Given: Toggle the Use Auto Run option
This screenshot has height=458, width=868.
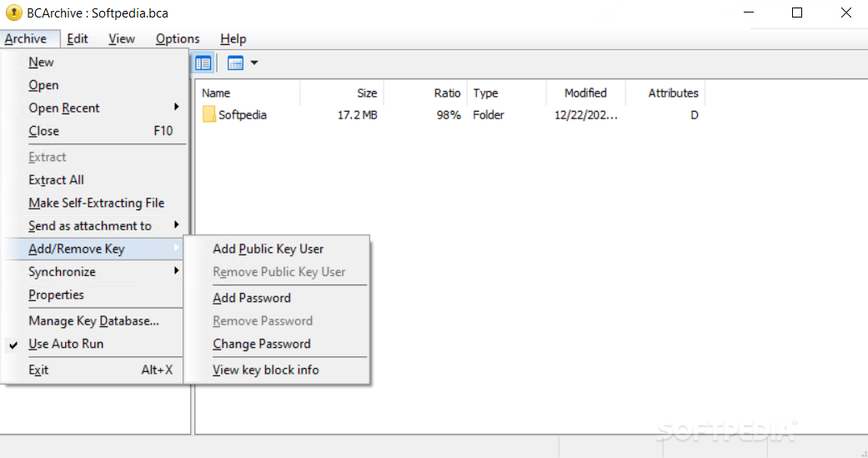Looking at the screenshot, I should tap(93, 344).
